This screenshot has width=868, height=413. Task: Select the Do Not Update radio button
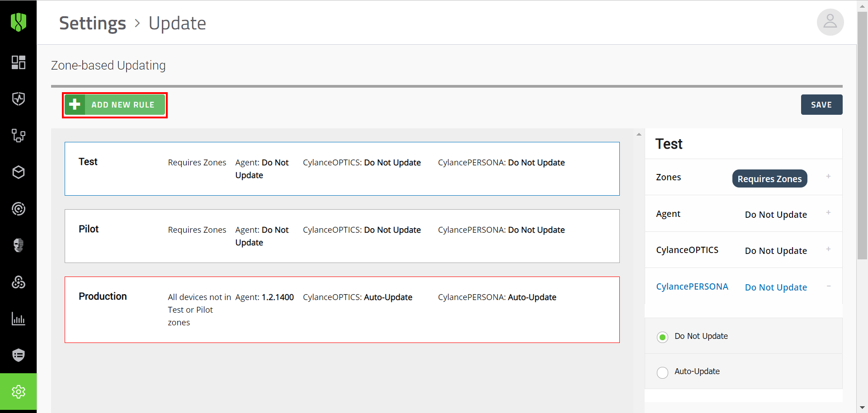pos(662,337)
